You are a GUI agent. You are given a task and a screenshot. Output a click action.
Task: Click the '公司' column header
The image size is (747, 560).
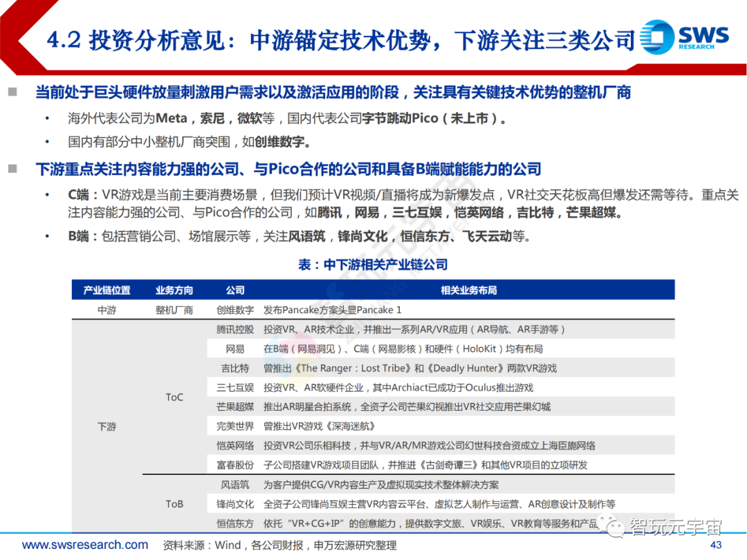(x=235, y=290)
